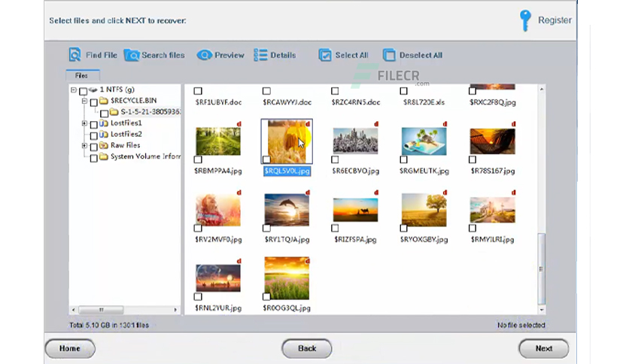Collapse the $RECYCLE.BIN tree node

click(84, 101)
